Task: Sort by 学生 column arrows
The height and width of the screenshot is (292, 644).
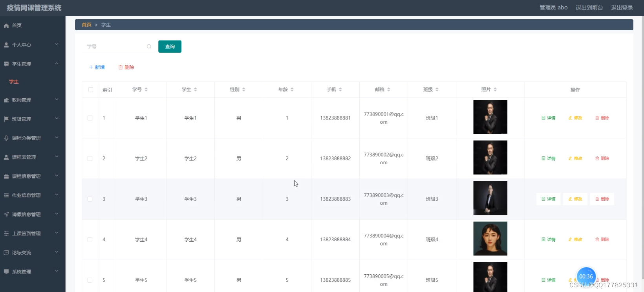Action: point(195,90)
